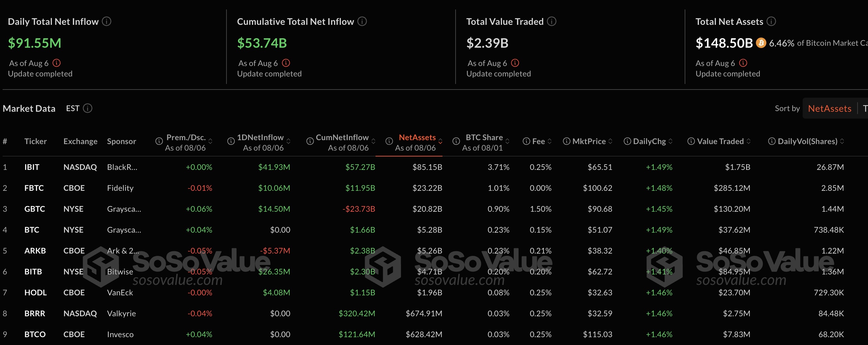Select the NetAssets sort-by tab
The image size is (868, 345).
coord(829,108)
